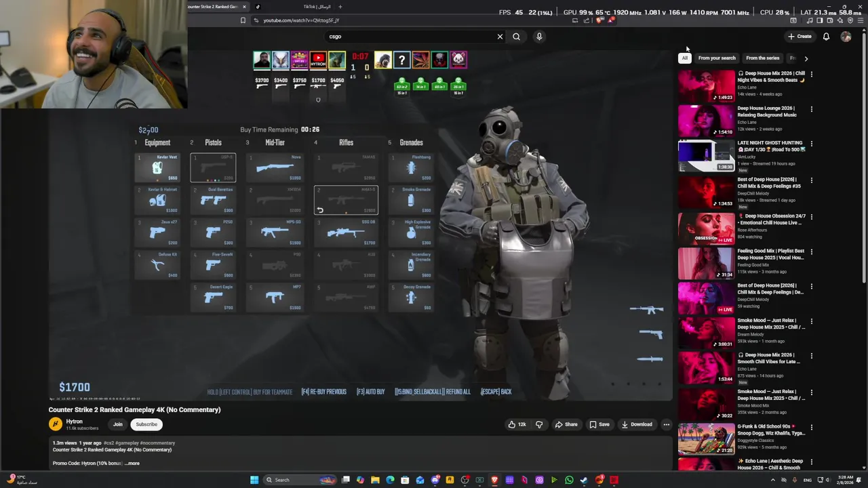
Task: Activate voice search microphone icon
Action: (539, 37)
